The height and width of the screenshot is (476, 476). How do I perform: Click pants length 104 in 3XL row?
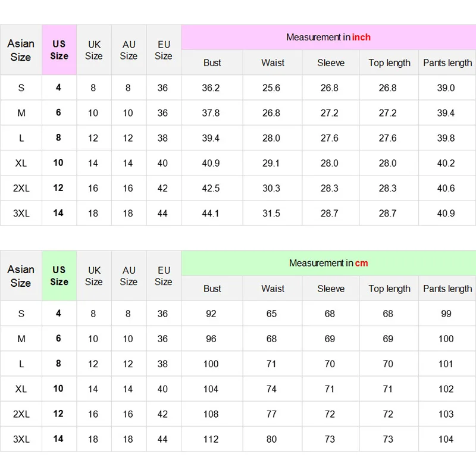click(x=446, y=439)
